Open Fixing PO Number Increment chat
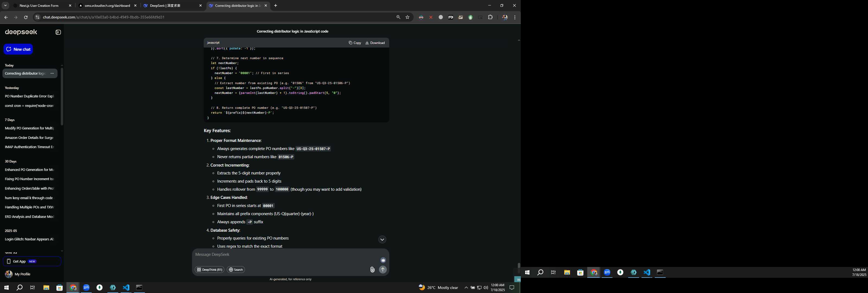Viewport: 868px width, 293px height. point(30,179)
